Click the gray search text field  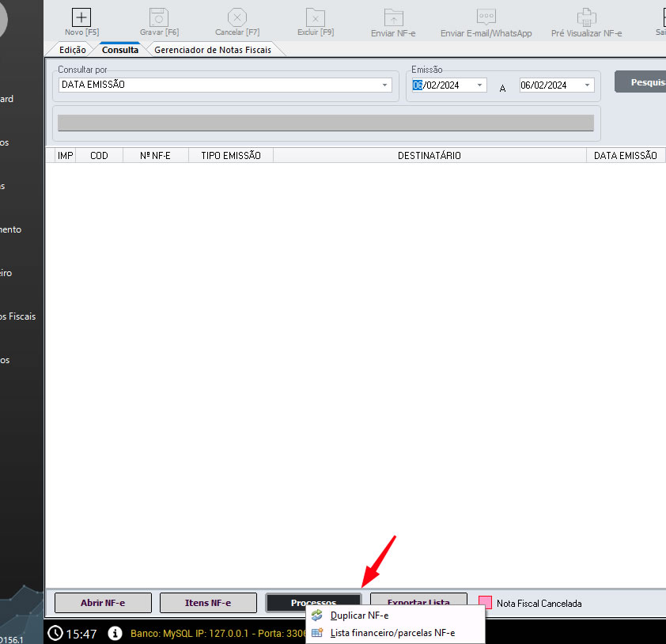[x=325, y=123]
